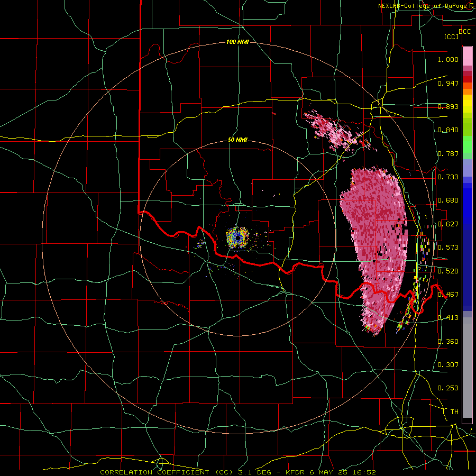476x476 pixels.
Task: Click the Correlation Coefficient product title at bottom
Action: point(238,472)
